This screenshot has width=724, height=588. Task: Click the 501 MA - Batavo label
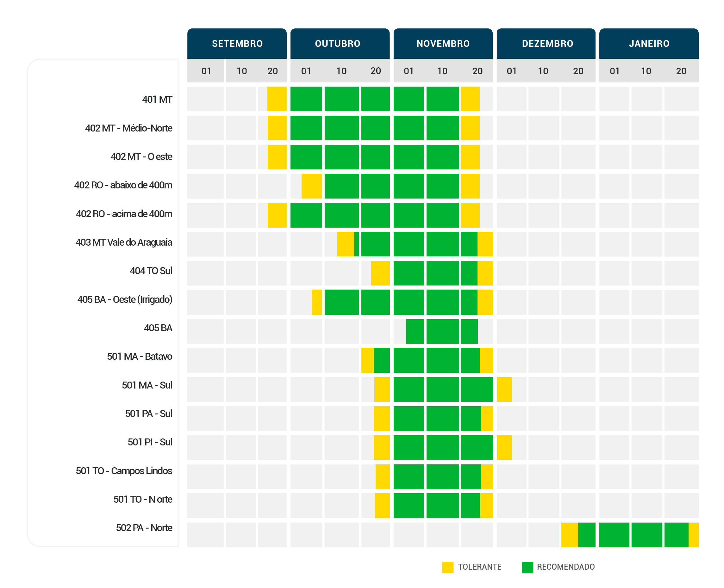pos(139,356)
